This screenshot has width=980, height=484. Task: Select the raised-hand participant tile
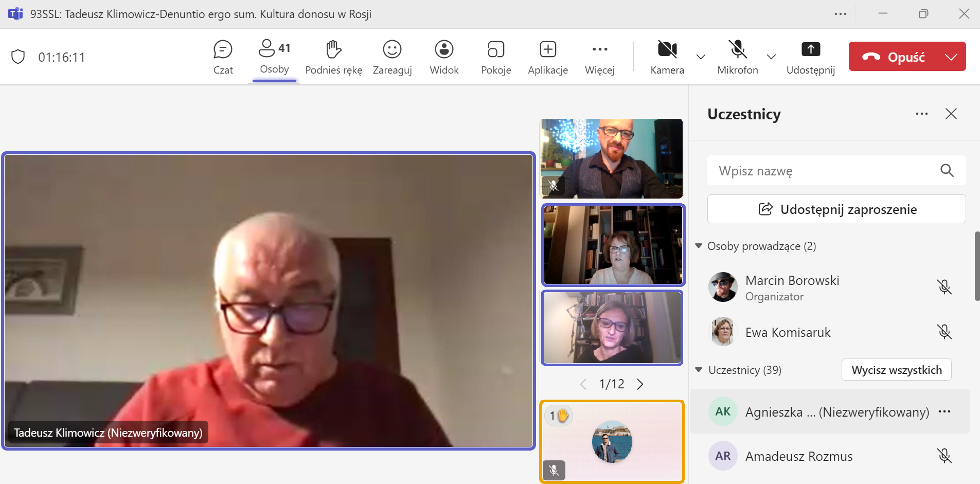tap(612, 442)
